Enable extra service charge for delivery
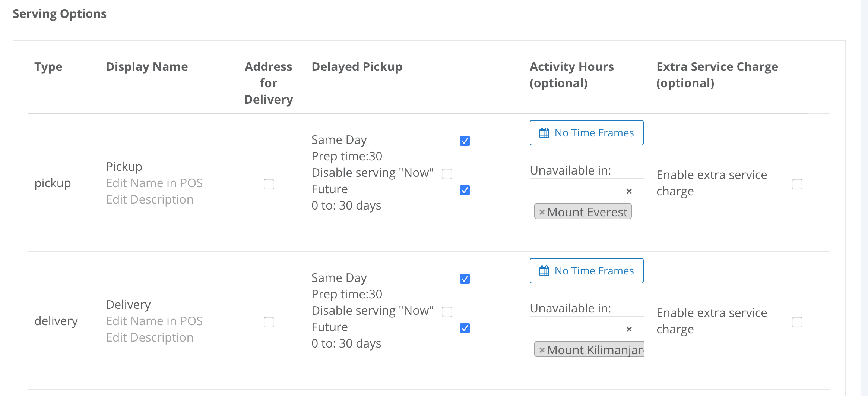The image size is (868, 396). pyautogui.click(x=797, y=322)
